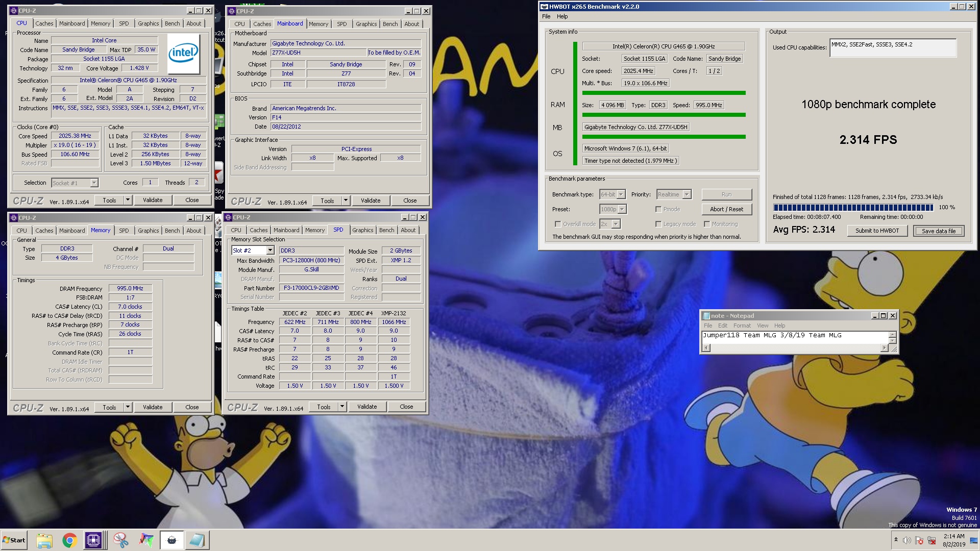Open the Format menu in Notepad
Viewport: 980px width, 551px height.
[742, 325]
